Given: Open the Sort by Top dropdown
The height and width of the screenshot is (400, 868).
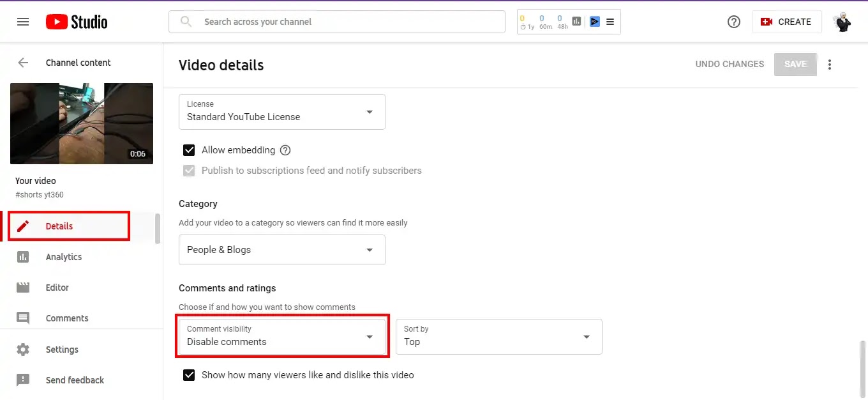Looking at the screenshot, I should tap(499, 336).
